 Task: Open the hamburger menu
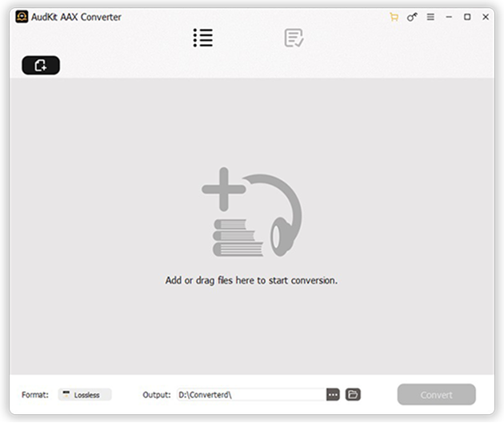(x=430, y=17)
